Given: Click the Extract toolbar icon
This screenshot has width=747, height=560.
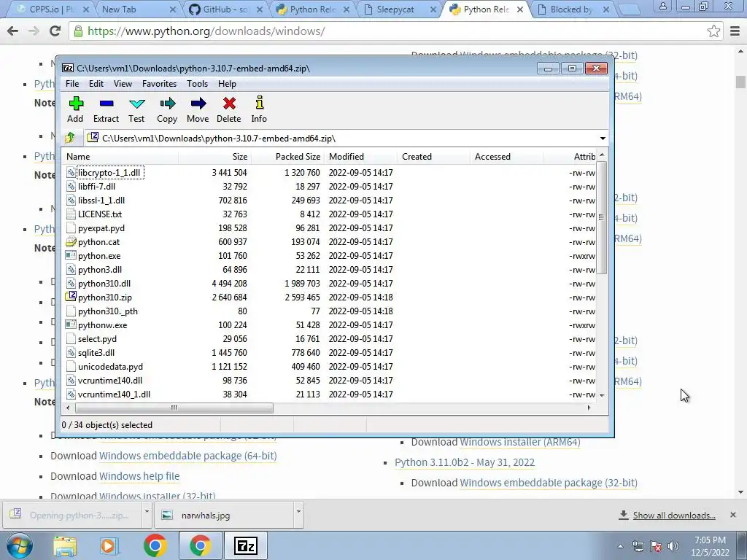Looking at the screenshot, I should pyautogui.click(x=107, y=104).
